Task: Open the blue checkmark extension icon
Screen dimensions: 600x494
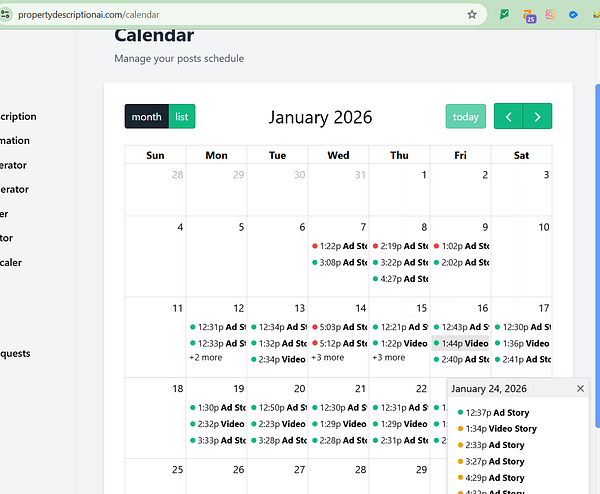Action: point(573,15)
